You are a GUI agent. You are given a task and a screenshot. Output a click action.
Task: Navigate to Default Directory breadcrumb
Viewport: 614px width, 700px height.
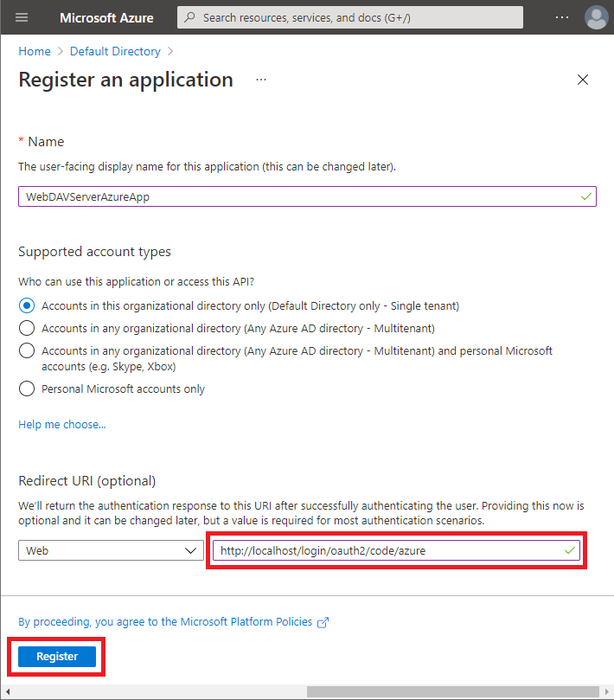(x=115, y=51)
